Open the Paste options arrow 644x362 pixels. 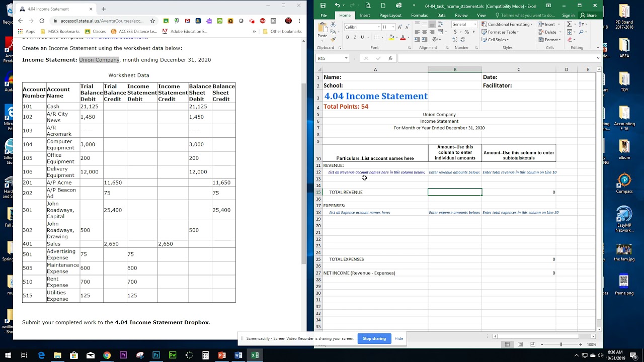[322, 41]
